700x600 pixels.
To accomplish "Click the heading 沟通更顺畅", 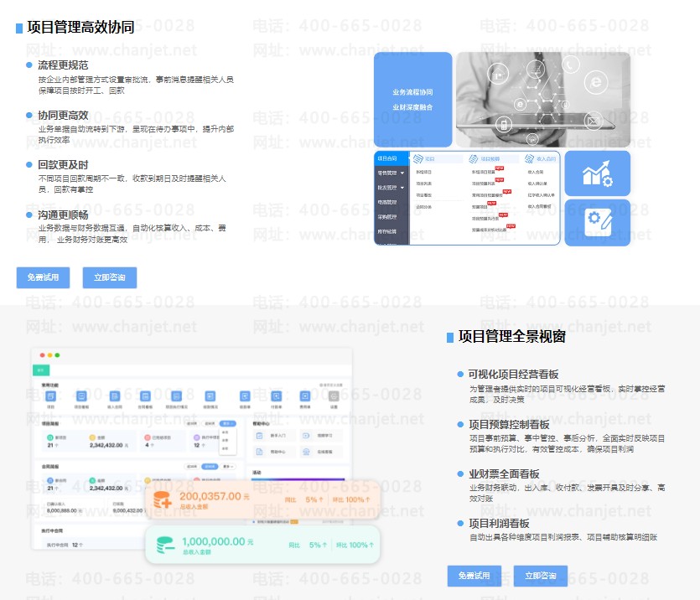I will pos(63,215).
